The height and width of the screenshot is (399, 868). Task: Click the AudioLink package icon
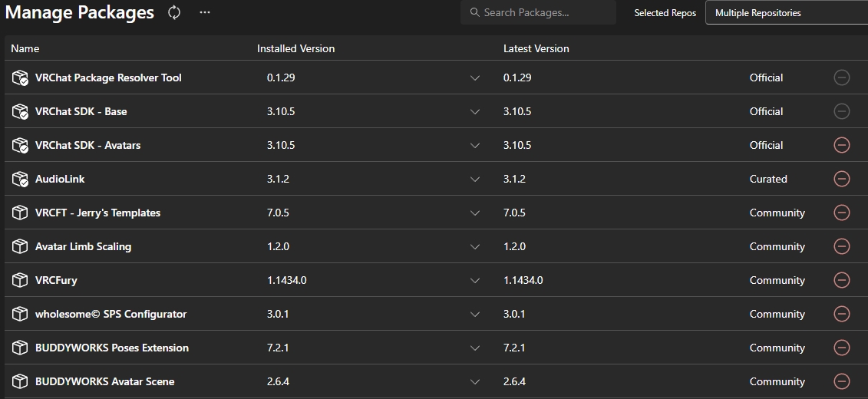(20, 180)
